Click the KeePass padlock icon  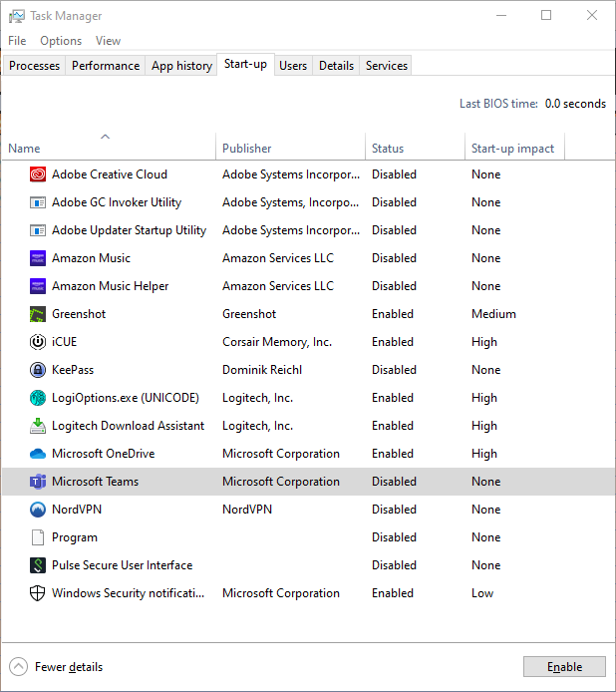click(x=38, y=370)
